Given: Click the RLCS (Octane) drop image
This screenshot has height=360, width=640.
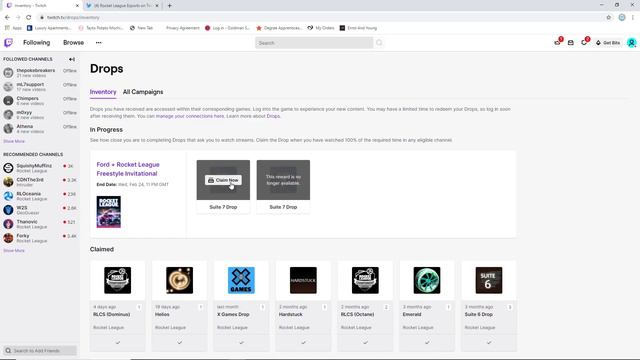Looking at the screenshot, I should pyautogui.click(x=365, y=280).
